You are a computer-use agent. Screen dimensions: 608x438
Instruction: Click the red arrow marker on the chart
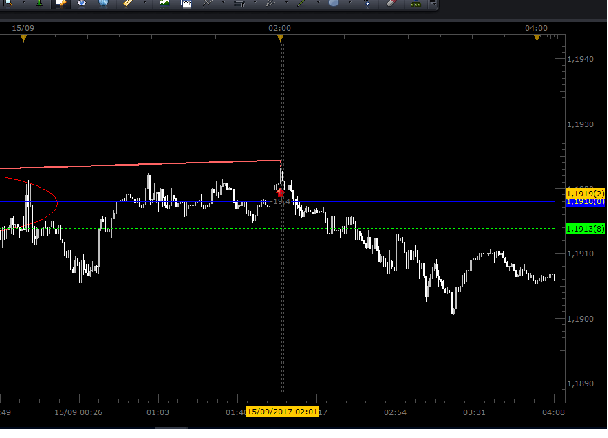pos(280,192)
